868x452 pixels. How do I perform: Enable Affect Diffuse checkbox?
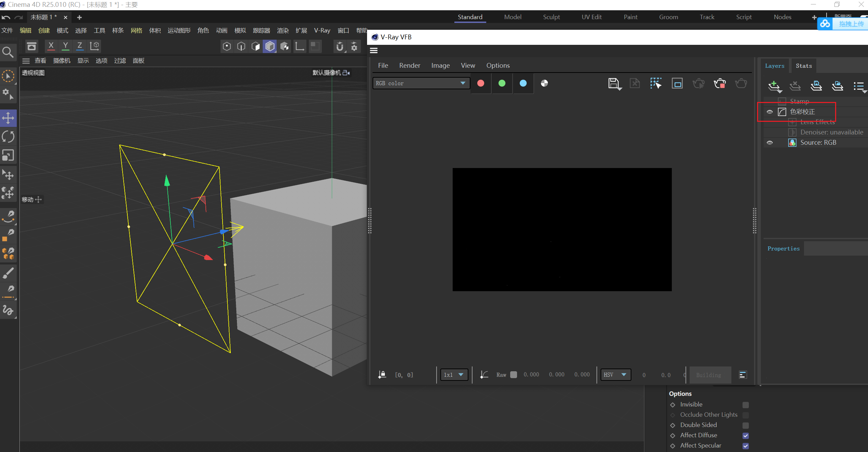click(x=745, y=435)
